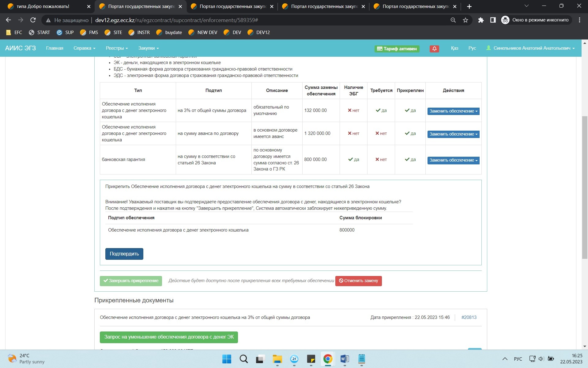Switch the language to 'Каз'
Viewport: 588px width, 368px height.
point(454,48)
